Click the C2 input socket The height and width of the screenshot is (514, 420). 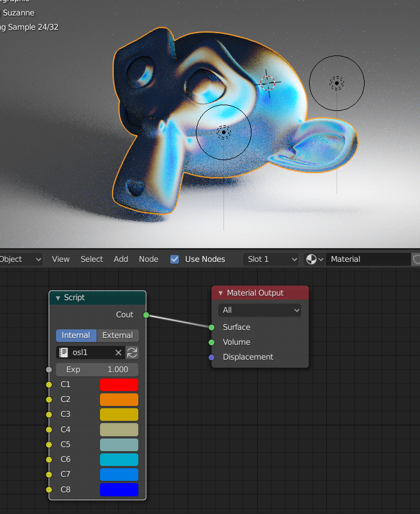pos(49,400)
